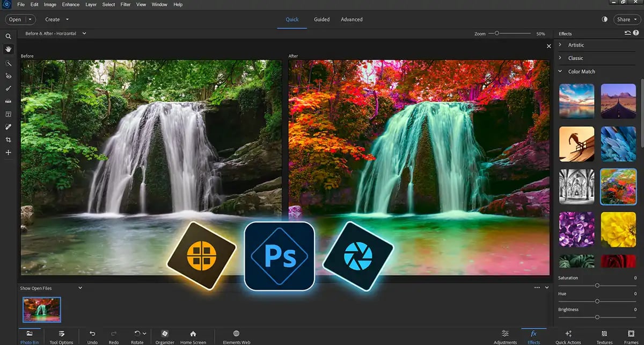Open the Before & After view dropdown
The width and height of the screenshot is (644, 345).
coord(56,33)
